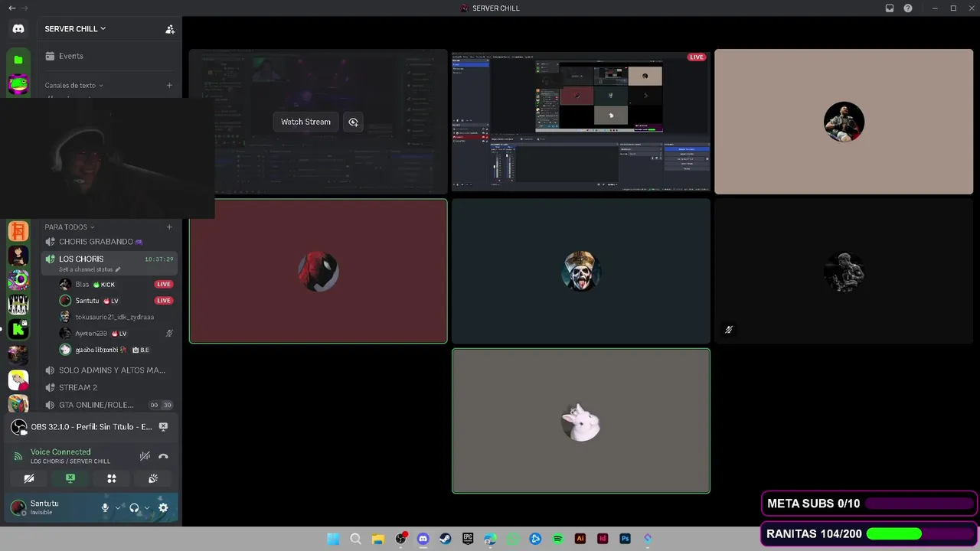The image size is (980, 551).
Task: Open Steam from the taskbar
Action: [x=446, y=539]
